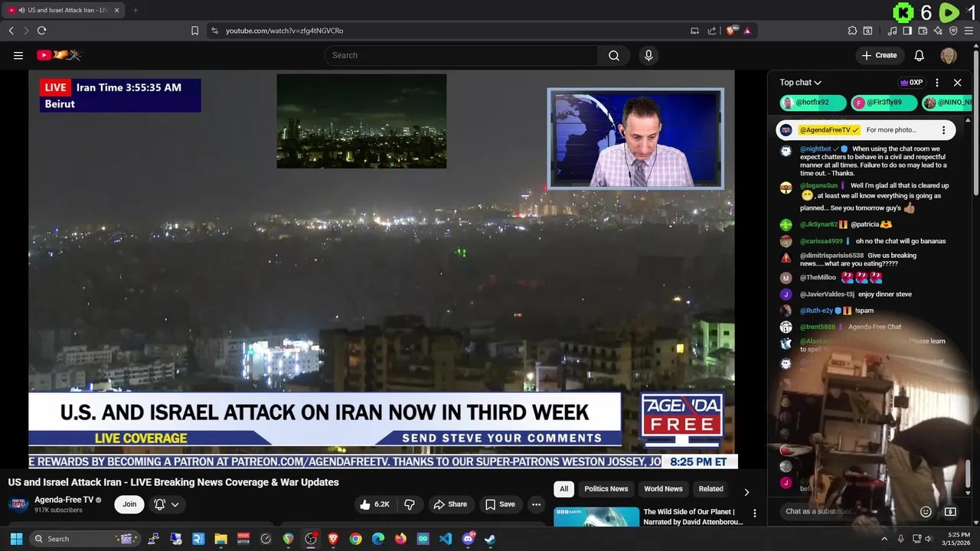The width and height of the screenshot is (980, 551).
Task: Toggle the browser sidebar panel icon
Action: (x=907, y=31)
